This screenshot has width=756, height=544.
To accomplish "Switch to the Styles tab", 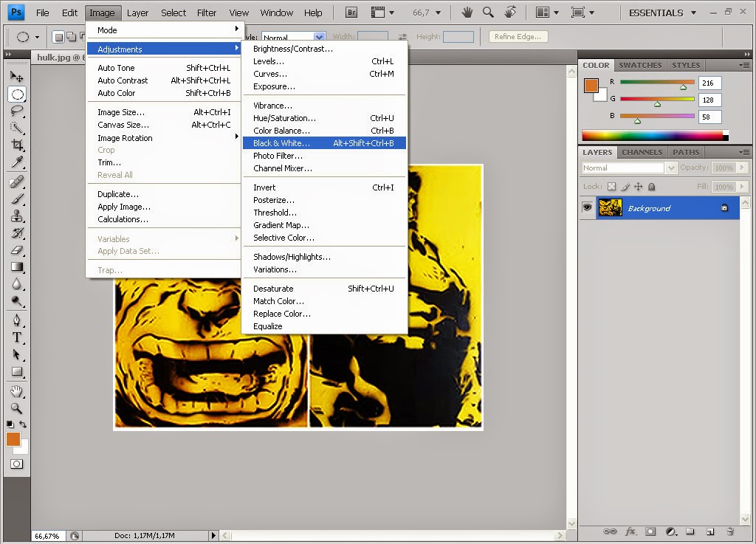I will pos(686,65).
